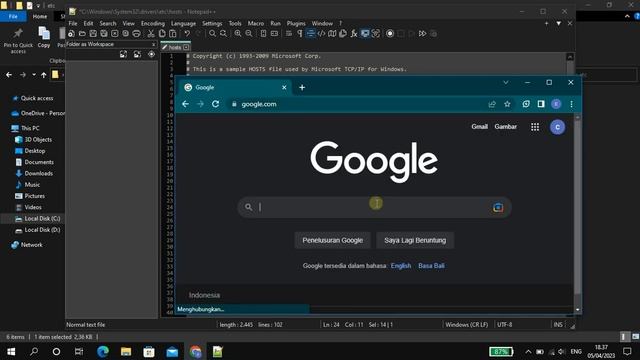
Task: Open Notepad++ Language menu
Action: 183,24
